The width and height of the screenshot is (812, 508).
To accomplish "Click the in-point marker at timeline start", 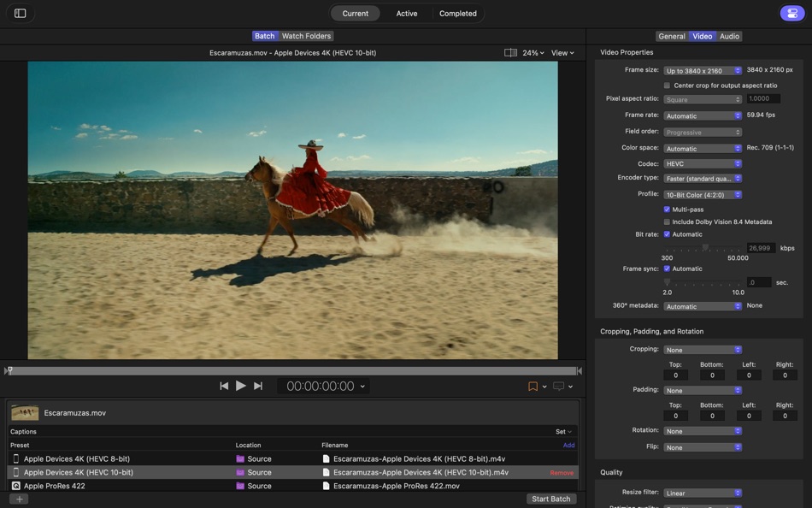I will pos(6,370).
